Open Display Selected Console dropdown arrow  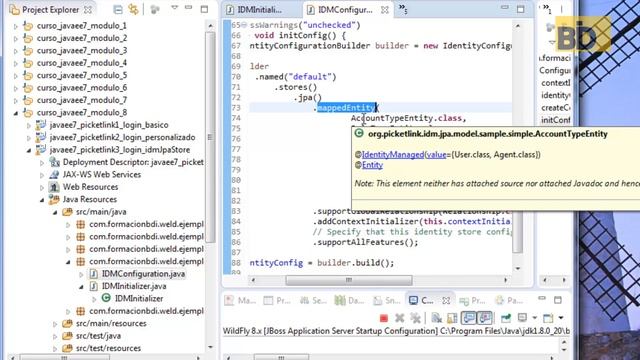click(x=535, y=318)
